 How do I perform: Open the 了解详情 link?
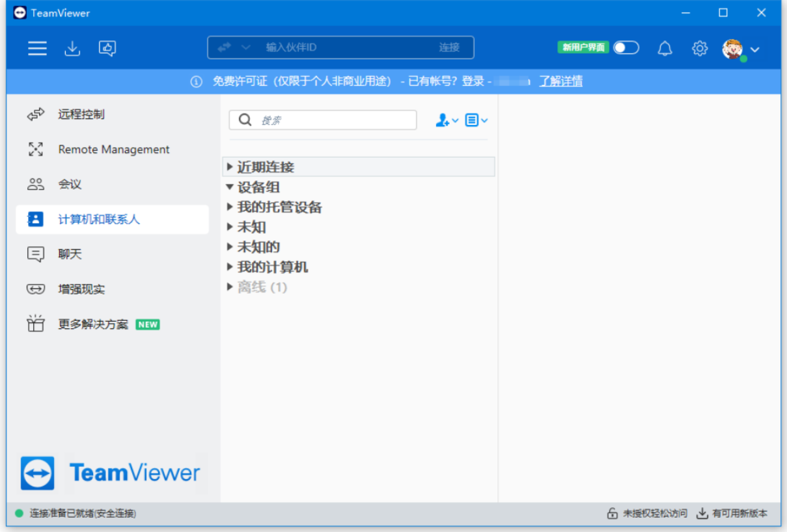click(560, 81)
